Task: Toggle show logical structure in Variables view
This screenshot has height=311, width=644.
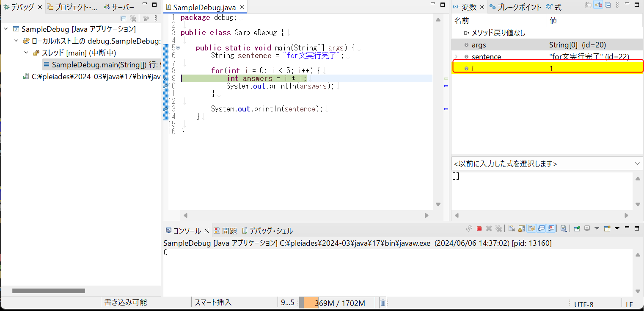Action: click(x=598, y=5)
